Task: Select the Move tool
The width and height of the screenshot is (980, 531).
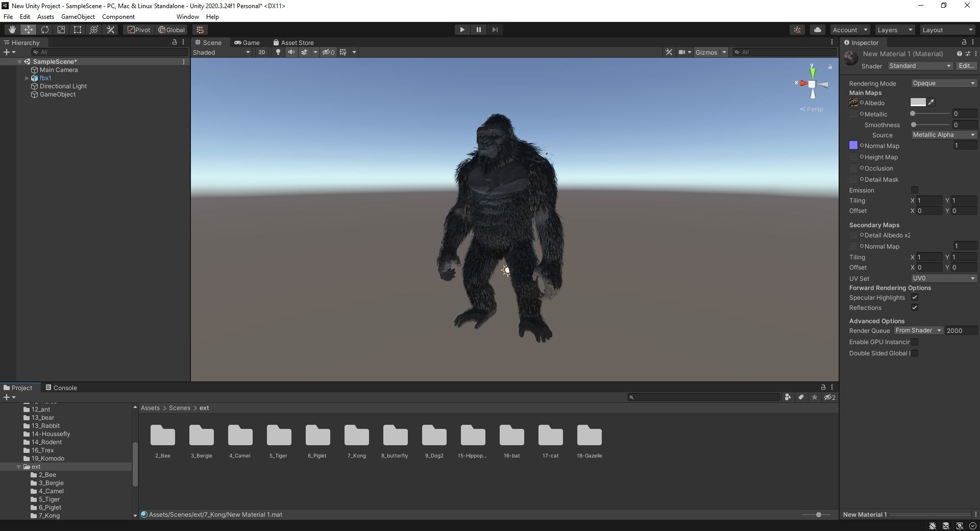Action: tap(28, 30)
